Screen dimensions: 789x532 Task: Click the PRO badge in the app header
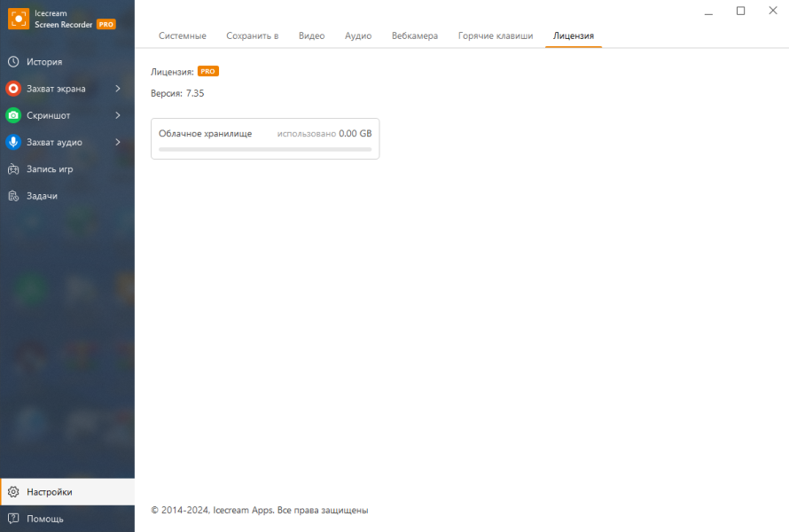pyautogui.click(x=106, y=24)
